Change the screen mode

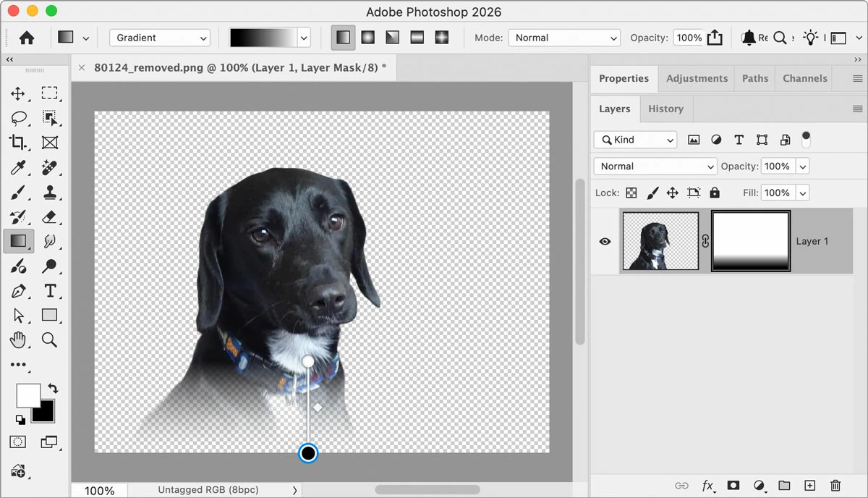coord(49,442)
